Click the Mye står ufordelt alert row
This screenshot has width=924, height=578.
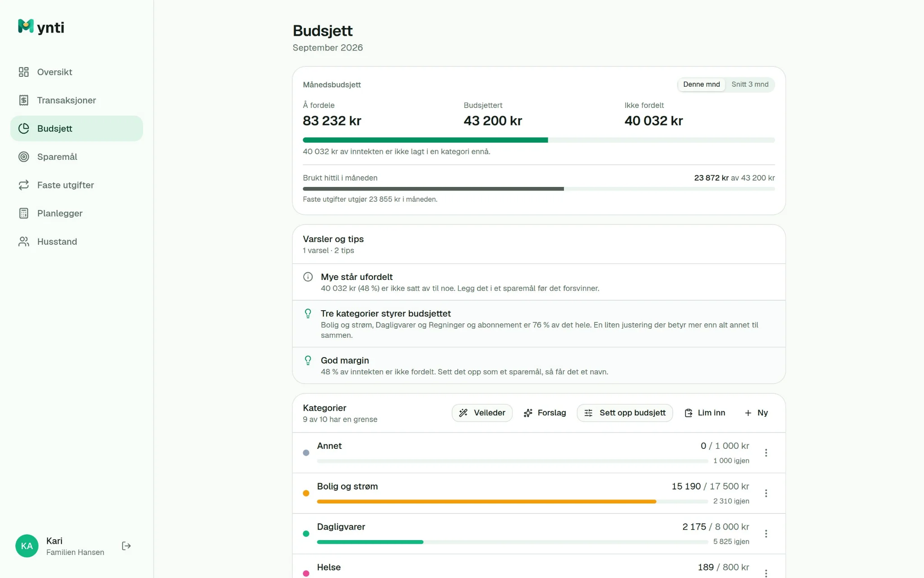pos(539,282)
